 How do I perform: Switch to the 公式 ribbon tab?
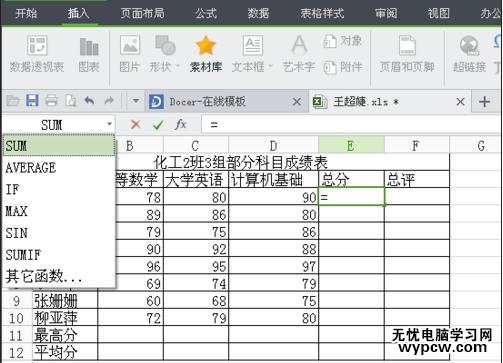pos(206,13)
